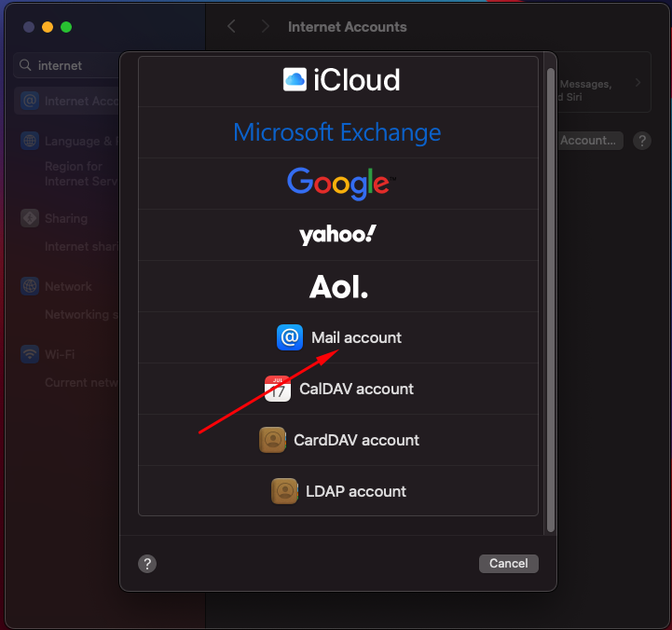672x630 pixels.
Task: Open help in Internet Accounts pane
Action: [642, 141]
